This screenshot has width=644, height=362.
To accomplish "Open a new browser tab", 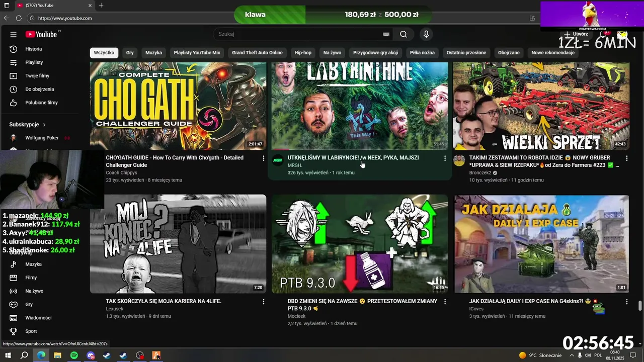I will click(101, 5).
